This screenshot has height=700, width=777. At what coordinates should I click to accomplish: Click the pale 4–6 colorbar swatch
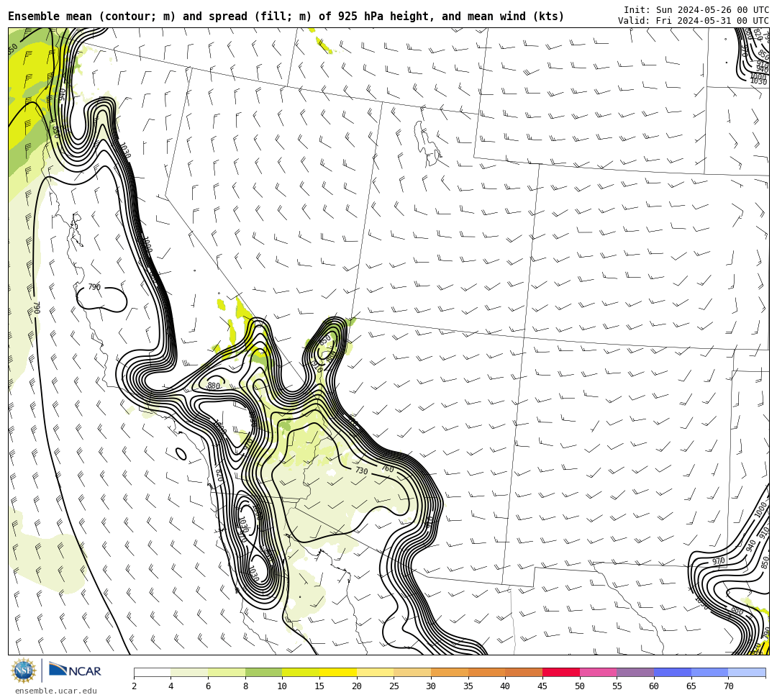189,672
